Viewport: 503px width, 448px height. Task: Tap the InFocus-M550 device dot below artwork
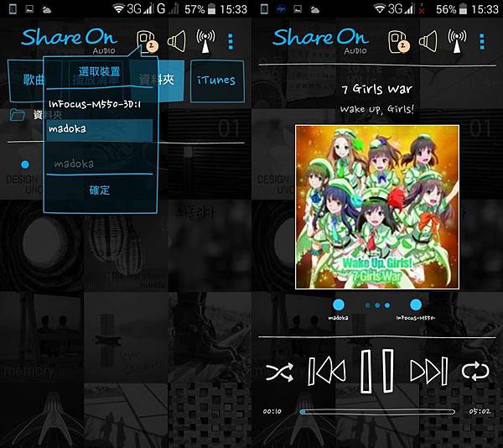click(416, 305)
